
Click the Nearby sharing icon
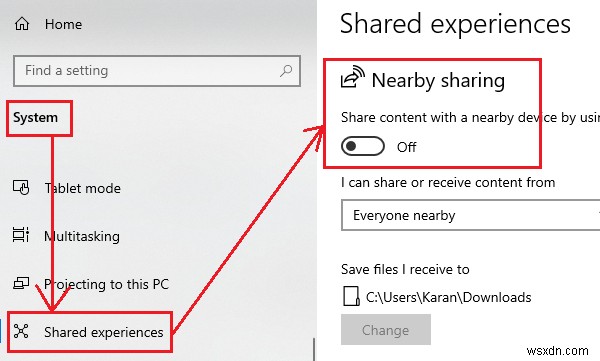click(352, 77)
